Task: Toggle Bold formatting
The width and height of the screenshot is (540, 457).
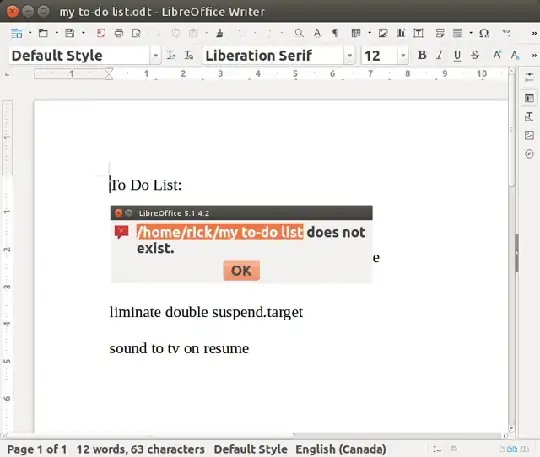Action: point(422,55)
